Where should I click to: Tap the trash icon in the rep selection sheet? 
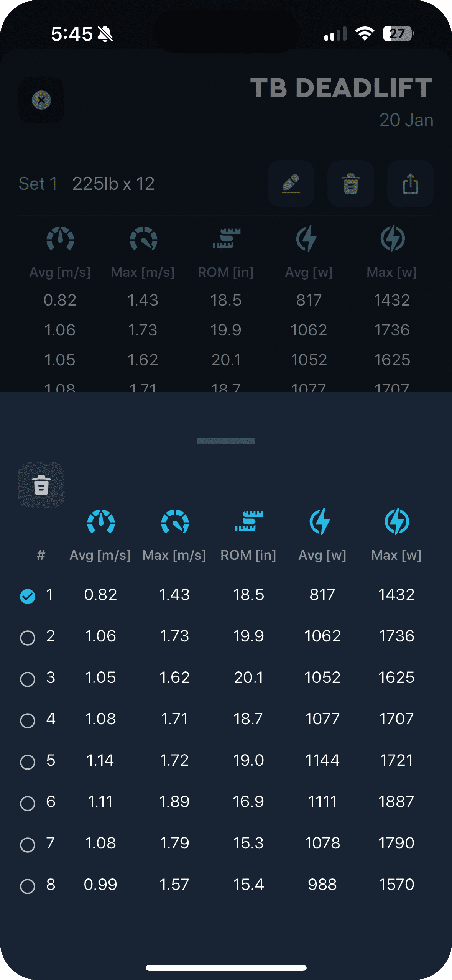pos(41,485)
